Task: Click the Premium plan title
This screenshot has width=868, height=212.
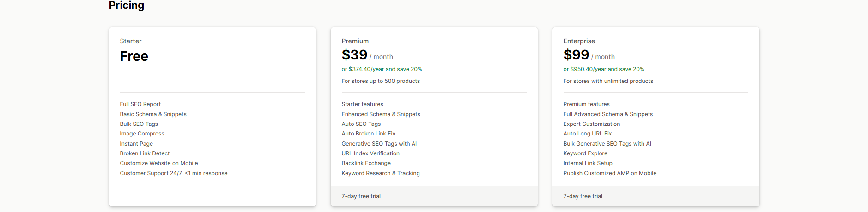Action: 355,41
